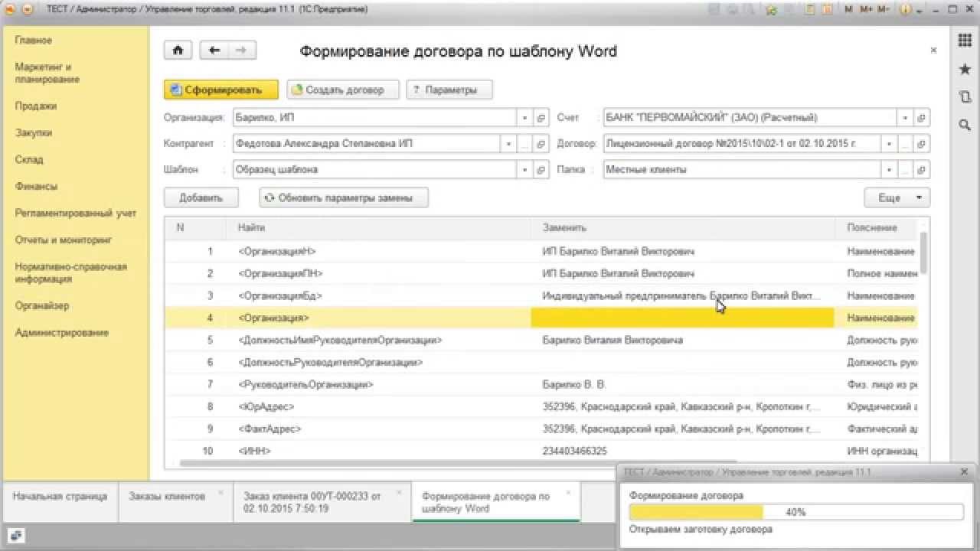
Task: Open the search magnifier icon
Action: (x=965, y=124)
